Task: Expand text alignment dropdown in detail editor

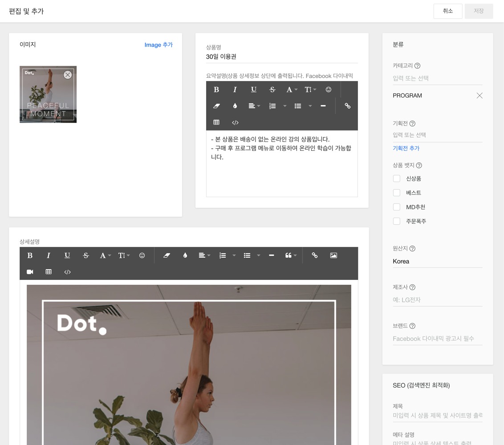Action: (204, 255)
